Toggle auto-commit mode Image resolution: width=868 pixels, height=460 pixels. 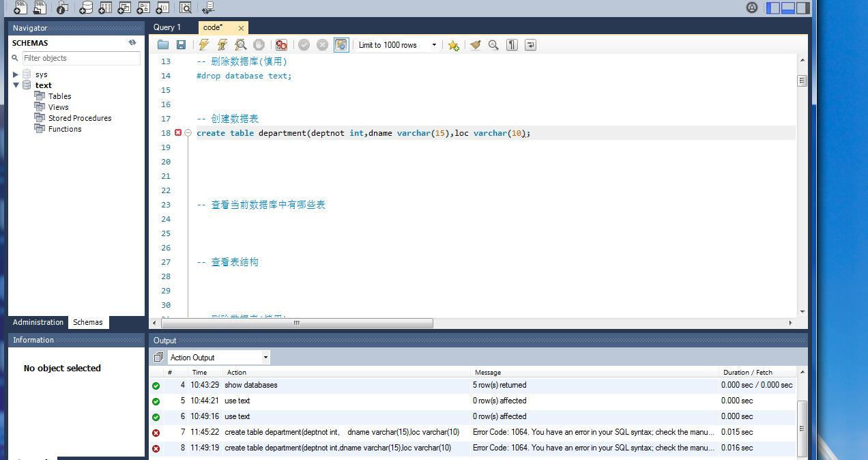click(x=341, y=45)
